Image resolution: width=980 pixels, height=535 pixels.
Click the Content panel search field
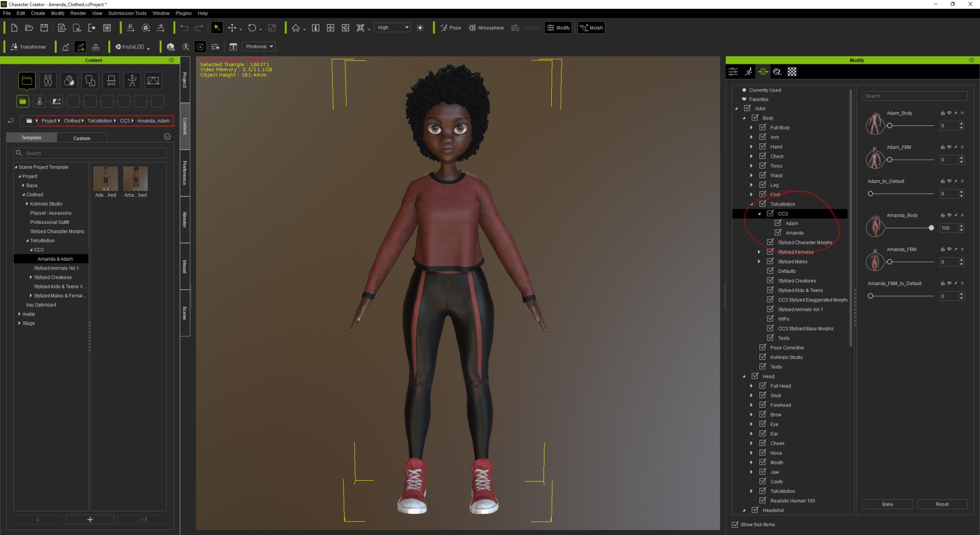click(90, 153)
